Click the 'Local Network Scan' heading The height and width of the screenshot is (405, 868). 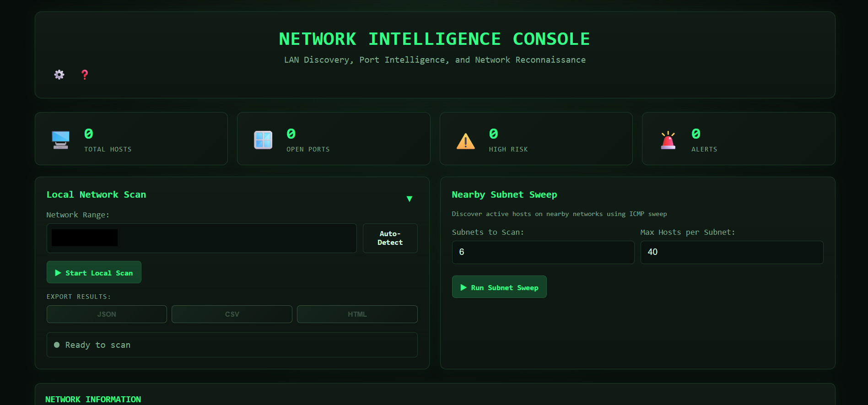[x=97, y=194]
